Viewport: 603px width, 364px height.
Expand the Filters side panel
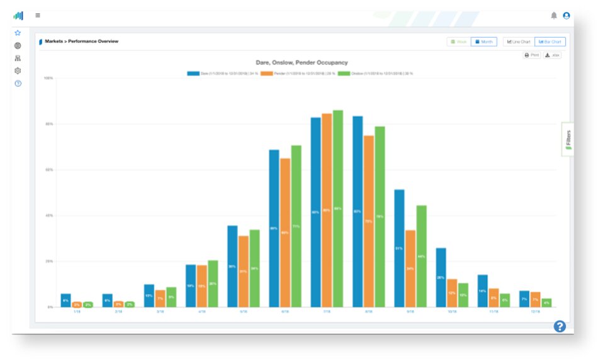pyautogui.click(x=568, y=139)
